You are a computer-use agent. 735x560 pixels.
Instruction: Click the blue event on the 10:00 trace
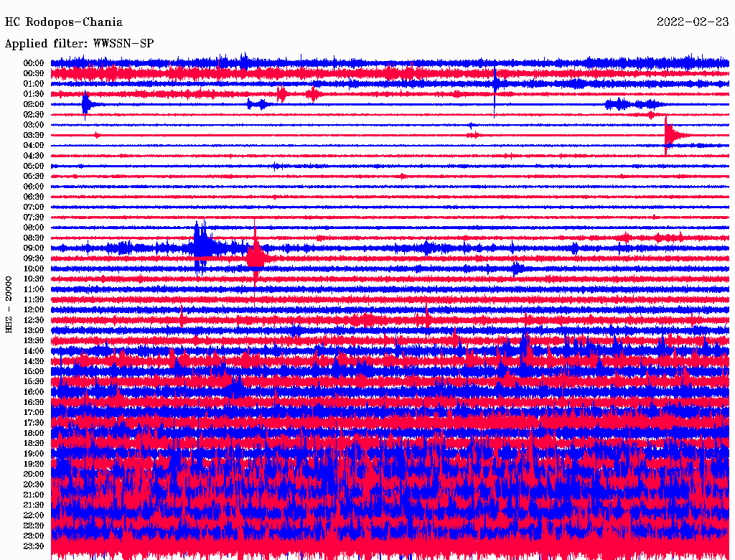517,269
